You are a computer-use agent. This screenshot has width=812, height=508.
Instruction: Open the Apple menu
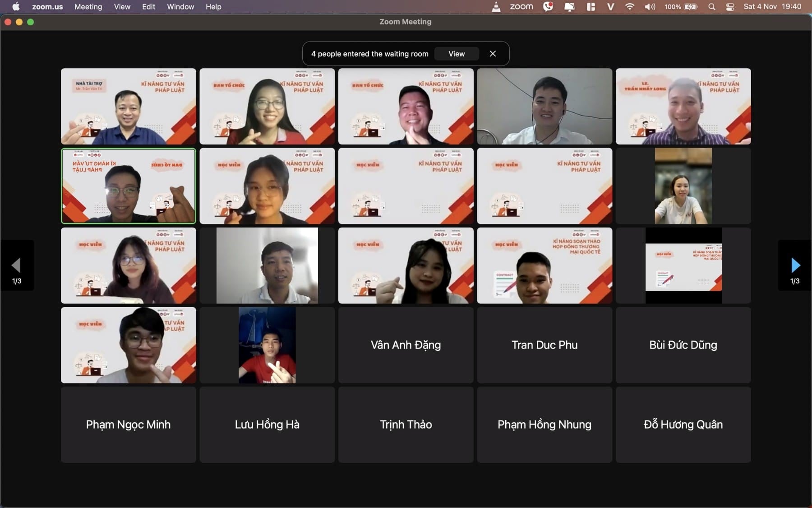(16, 7)
